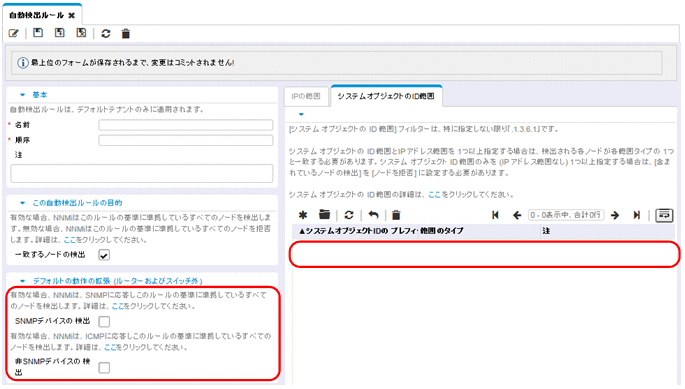Switch to the IPの範囲 tab
This screenshot has width=685, height=389.
(306, 96)
